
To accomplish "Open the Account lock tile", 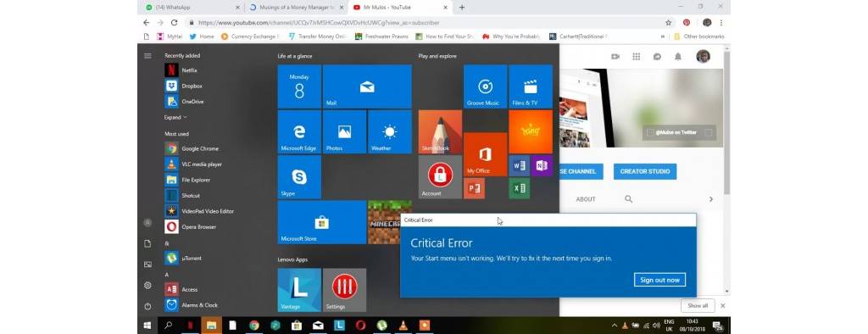I will 440,176.
